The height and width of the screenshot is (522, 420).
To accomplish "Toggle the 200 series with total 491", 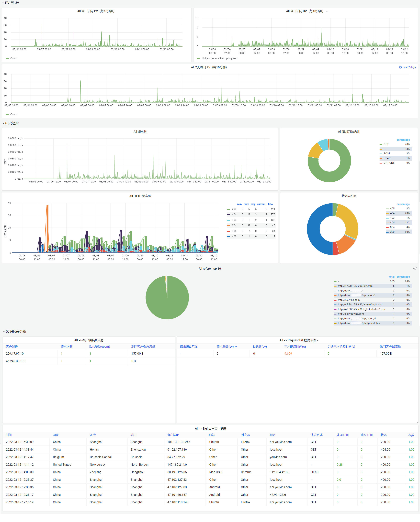I will (x=234, y=209).
